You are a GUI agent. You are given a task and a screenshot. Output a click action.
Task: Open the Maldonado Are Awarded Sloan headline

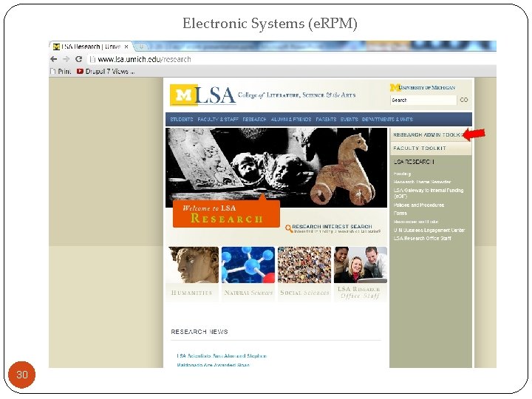pos(213,365)
